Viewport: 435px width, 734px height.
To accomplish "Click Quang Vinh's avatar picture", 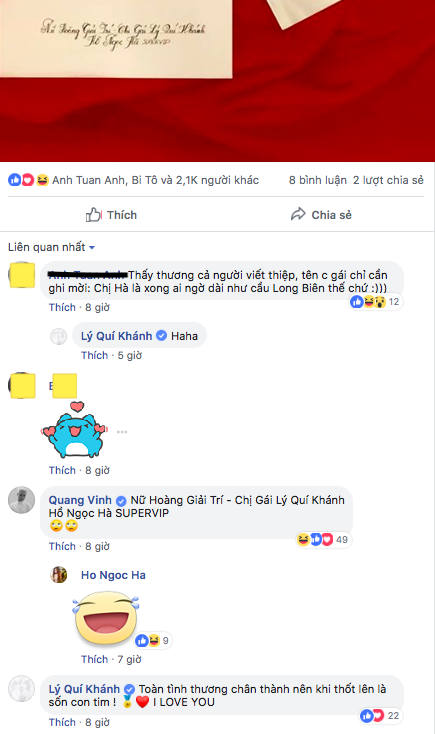I will [x=22, y=500].
